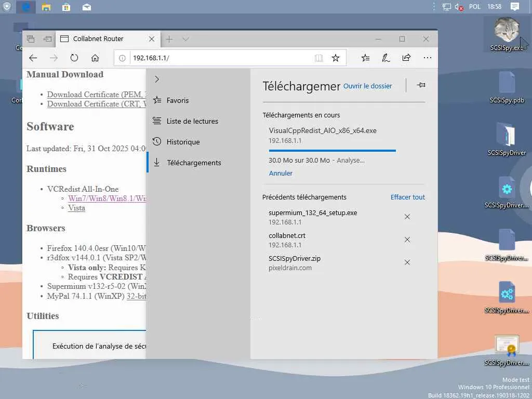Open Mail app from taskbar
Viewport: 532px width, 399px height.
(x=87, y=7)
